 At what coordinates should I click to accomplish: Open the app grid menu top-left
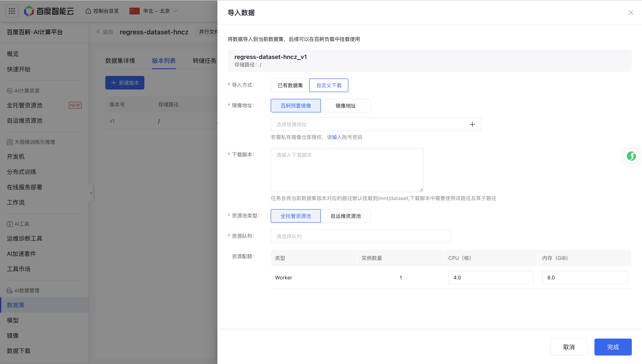point(11,11)
